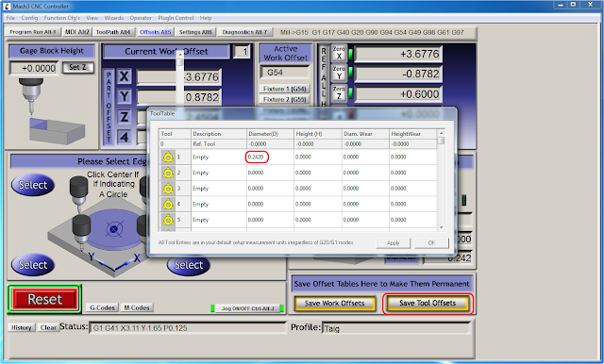The width and height of the screenshot is (604, 364).
Task: Select the tool 2 insert icon
Action: tap(168, 174)
